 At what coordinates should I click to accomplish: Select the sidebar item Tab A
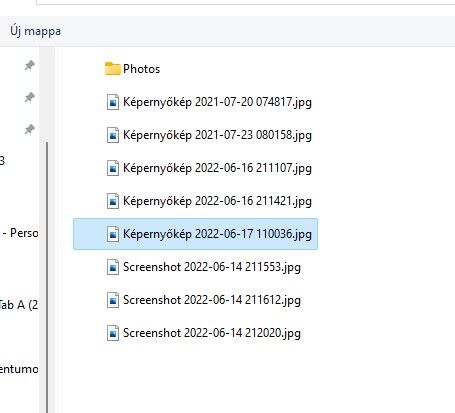pos(19,305)
